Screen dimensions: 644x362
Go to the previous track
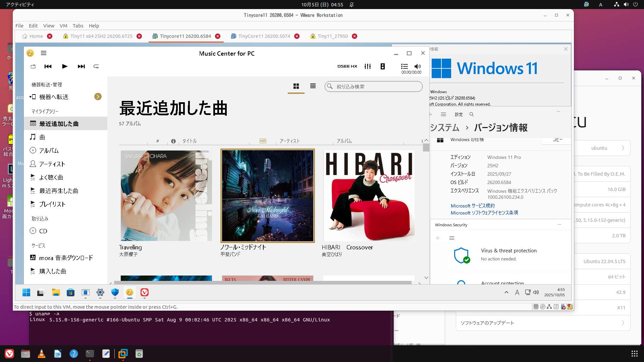[48, 66]
